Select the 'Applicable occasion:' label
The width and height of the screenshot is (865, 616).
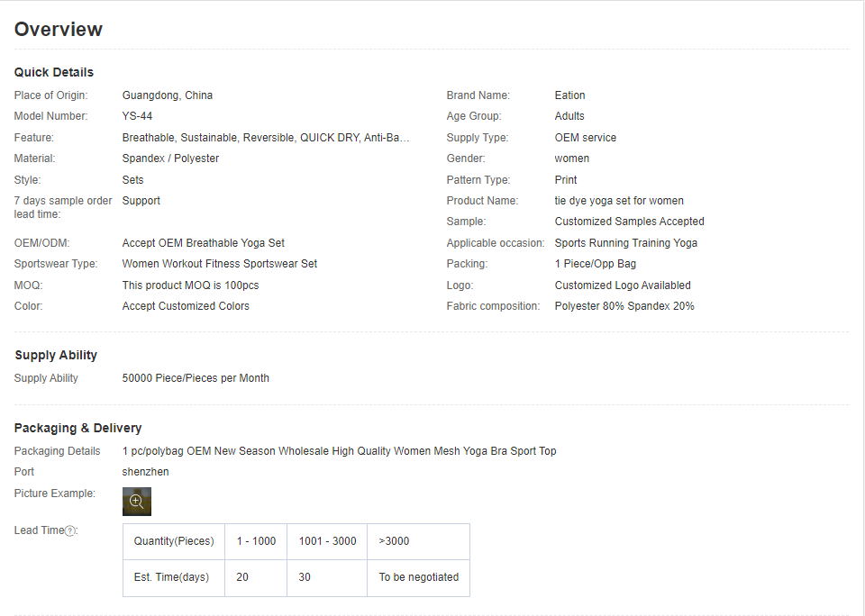tap(496, 242)
